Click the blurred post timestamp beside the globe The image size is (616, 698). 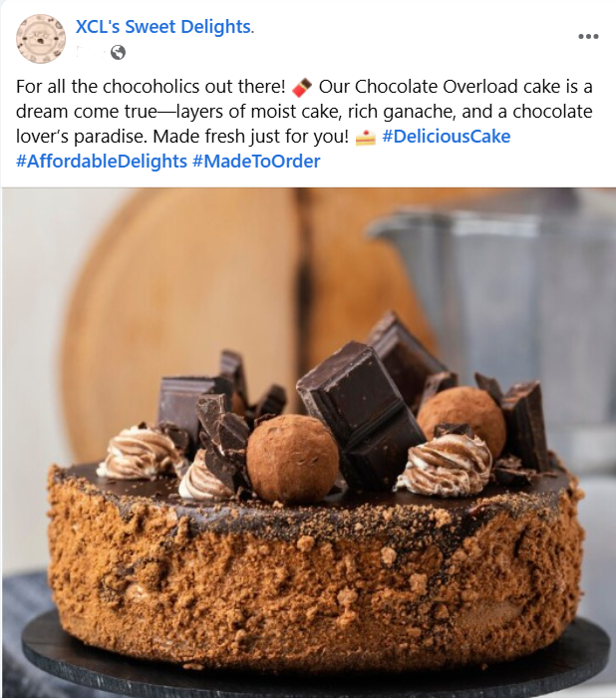click(x=91, y=53)
